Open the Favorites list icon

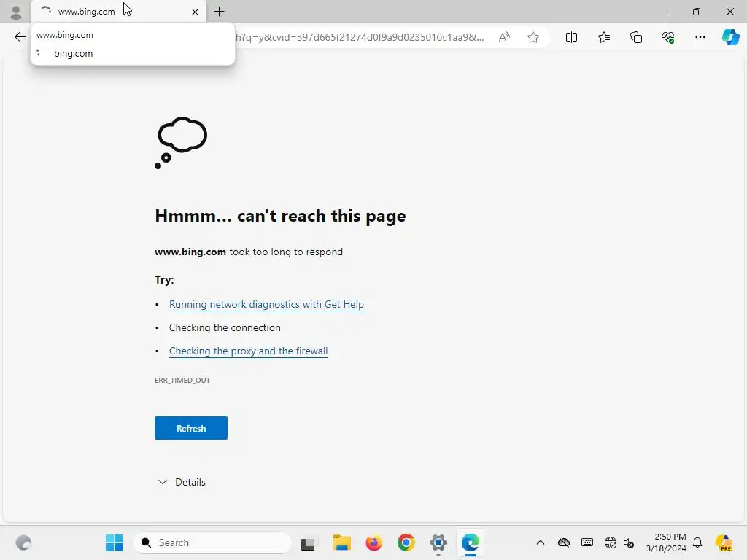click(603, 37)
